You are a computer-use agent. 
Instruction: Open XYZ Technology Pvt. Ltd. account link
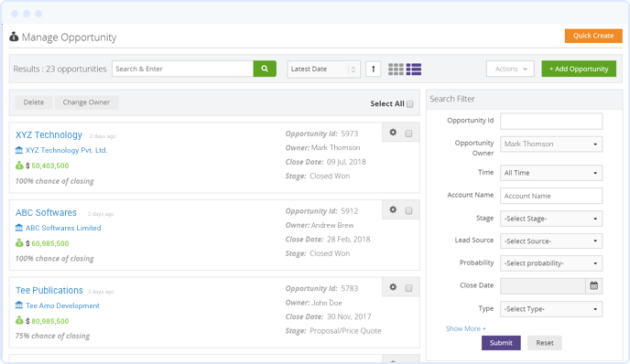pyautogui.click(x=66, y=150)
